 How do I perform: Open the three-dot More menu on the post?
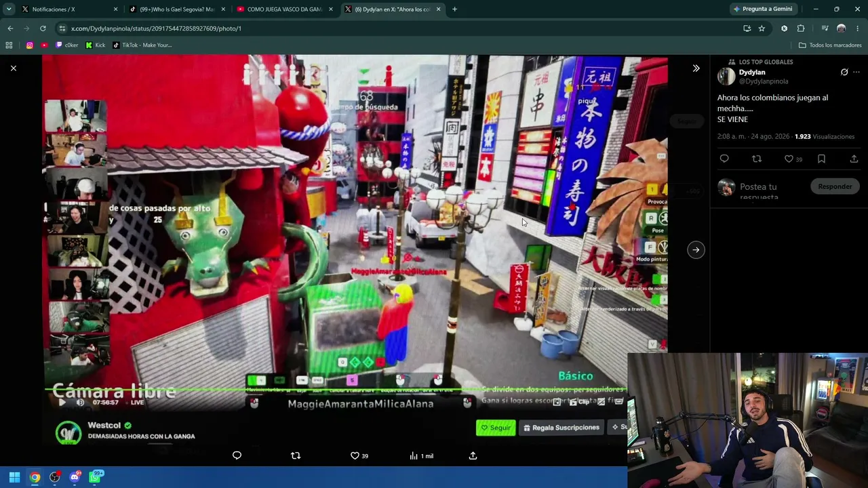click(856, 72)
